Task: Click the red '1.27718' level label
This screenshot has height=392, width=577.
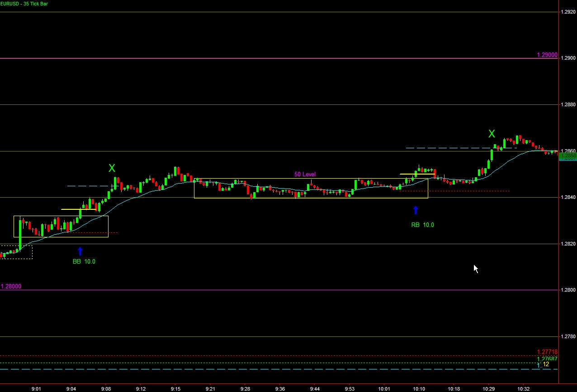Action: 547,352
